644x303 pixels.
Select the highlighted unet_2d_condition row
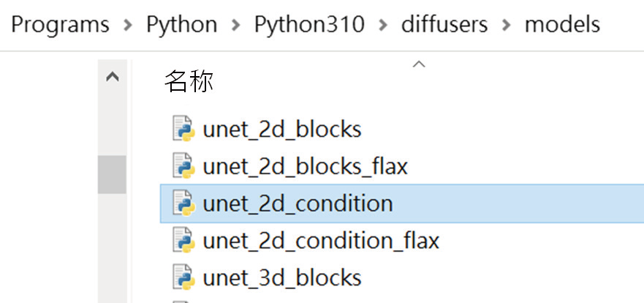pyautogui.click(x=402, y=203)
